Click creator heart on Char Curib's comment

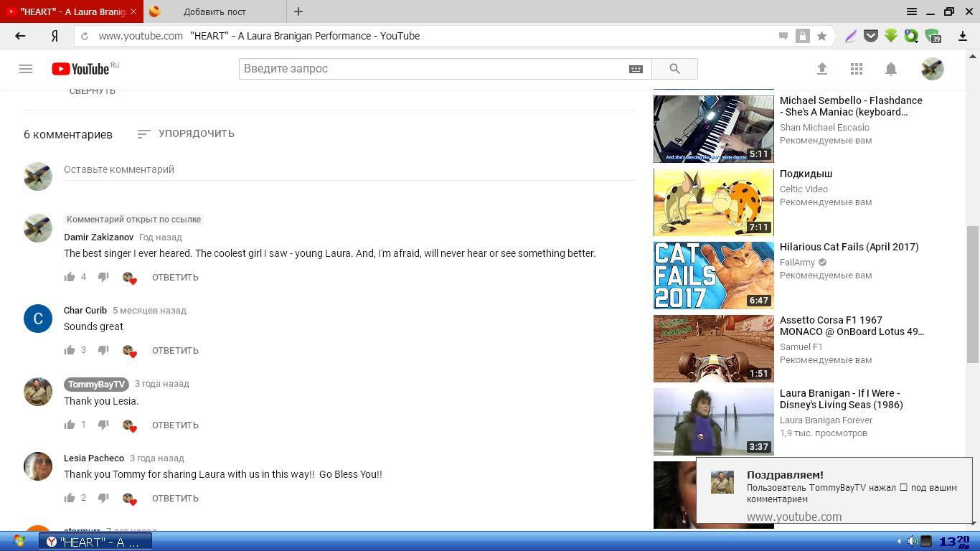[129, 351]
